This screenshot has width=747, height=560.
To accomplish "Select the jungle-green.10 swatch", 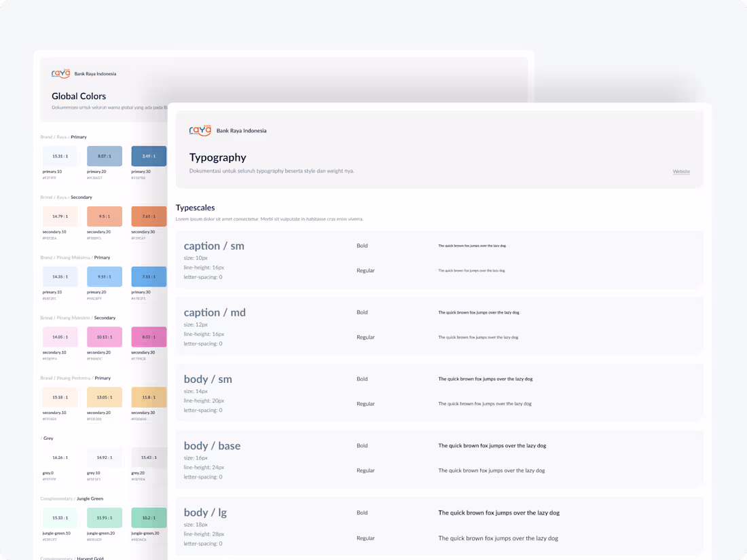I will point(60,517).
